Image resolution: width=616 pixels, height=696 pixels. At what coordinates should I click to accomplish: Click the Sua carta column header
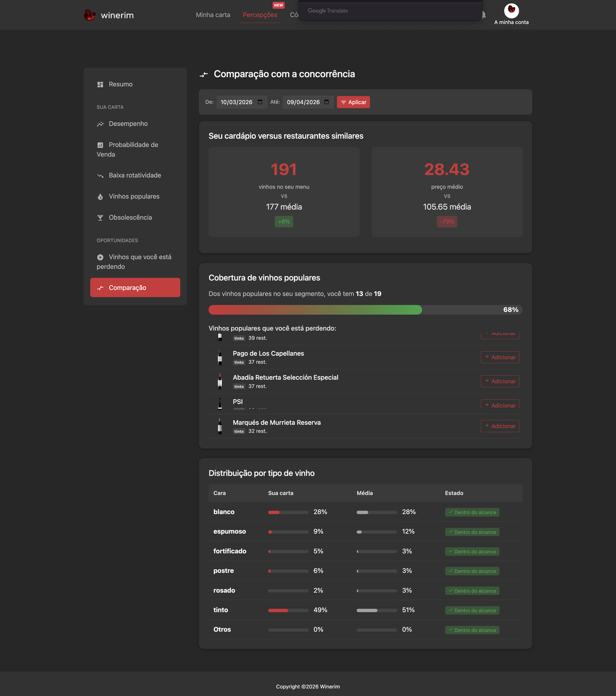(x=281, y=493)
